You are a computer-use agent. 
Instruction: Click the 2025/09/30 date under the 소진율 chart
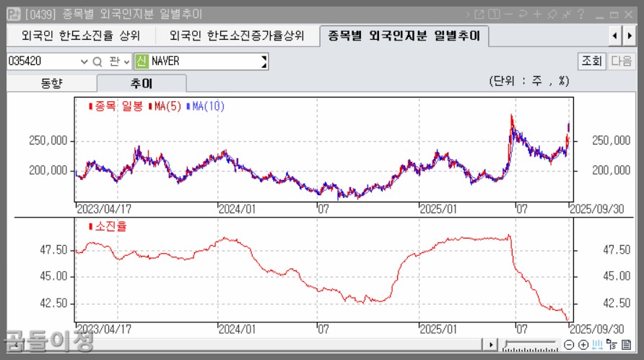(x=597, y=329)
